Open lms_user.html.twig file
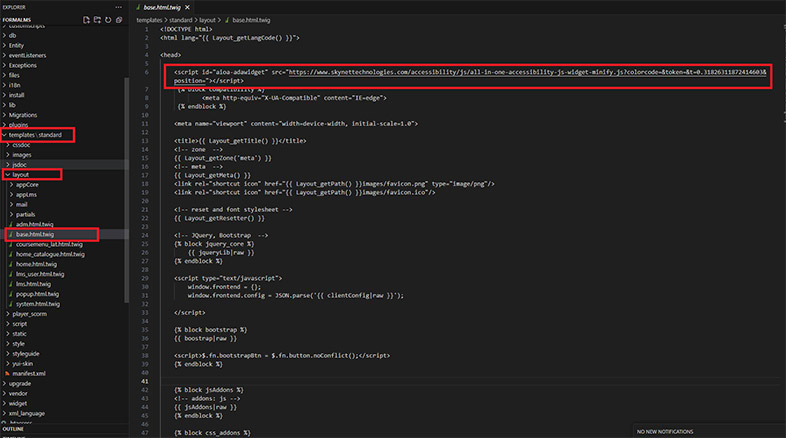This screenshot has height=438, width=786. click(40, 274)
